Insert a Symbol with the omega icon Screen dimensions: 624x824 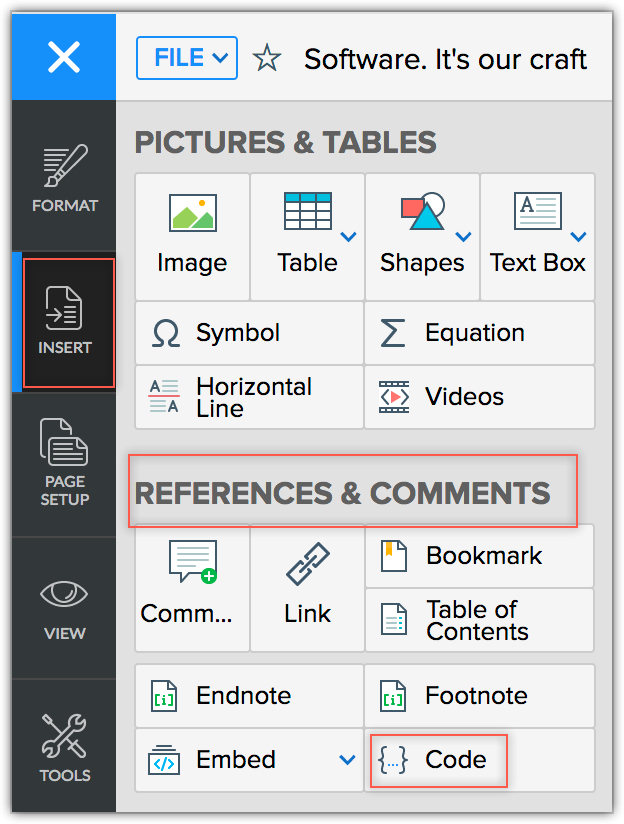165,333
